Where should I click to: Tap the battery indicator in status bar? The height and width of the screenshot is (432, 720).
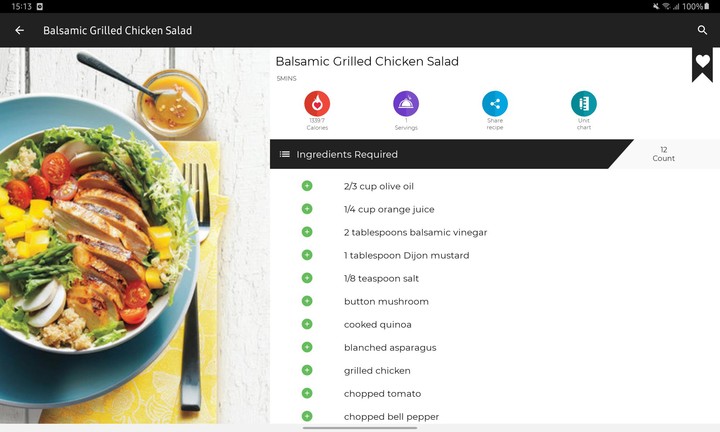click(710, 6)
